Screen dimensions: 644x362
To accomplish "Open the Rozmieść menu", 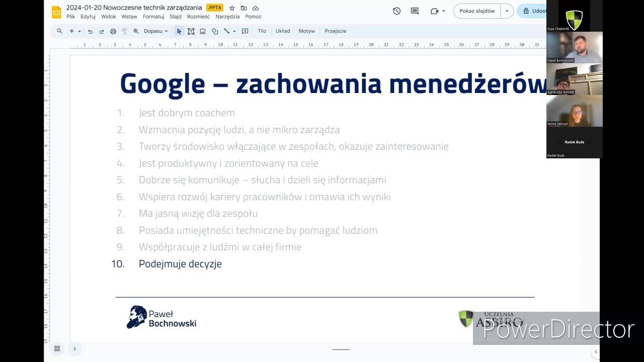I will [x=198, y=17].
